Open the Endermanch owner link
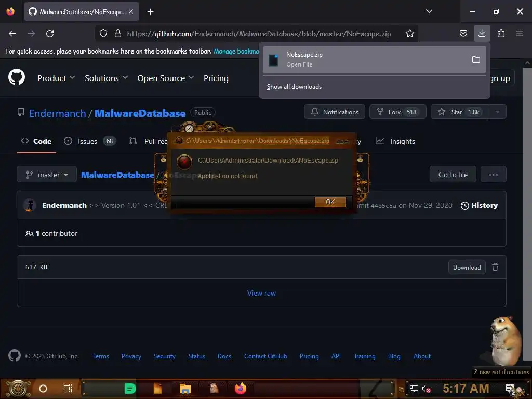 coord(57,113)
